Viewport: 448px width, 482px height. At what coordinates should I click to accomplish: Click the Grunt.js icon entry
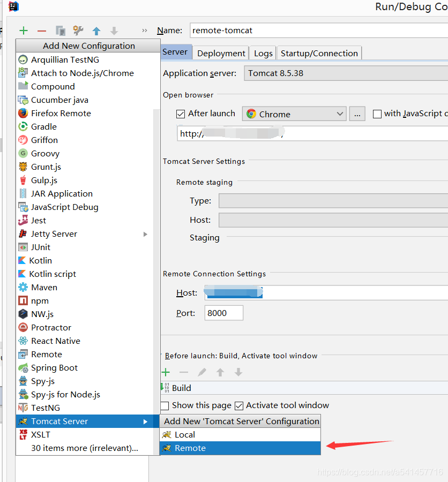coord(23,167)
